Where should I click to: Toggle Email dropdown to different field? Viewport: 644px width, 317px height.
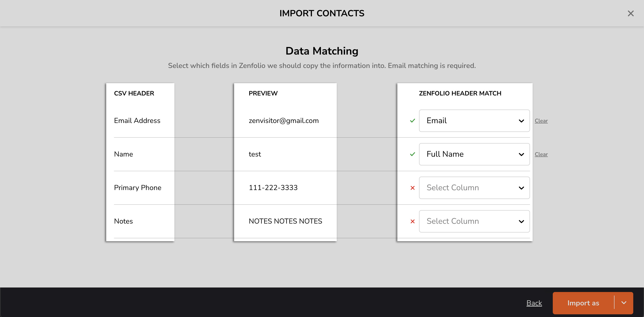tap(474, 120)
